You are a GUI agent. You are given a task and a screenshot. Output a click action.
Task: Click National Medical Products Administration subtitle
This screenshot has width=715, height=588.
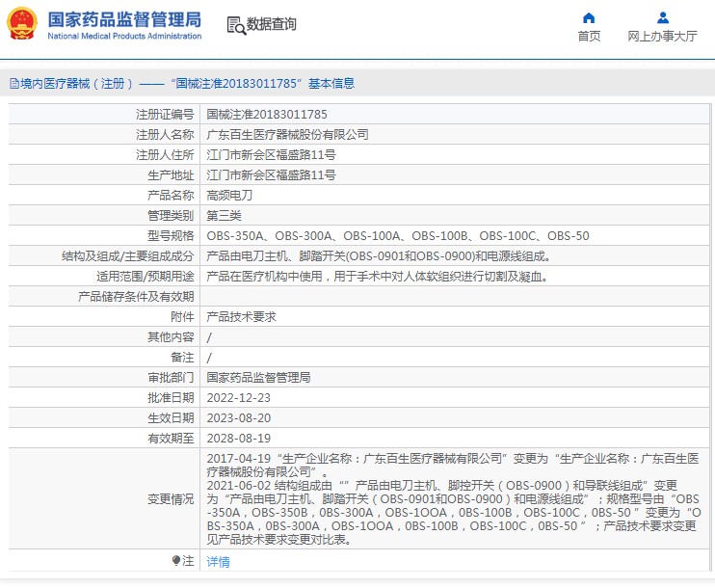point(124,36)
